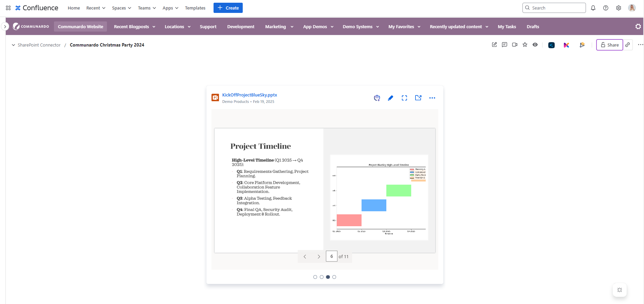Open the notifications bell
The height and width of the screenshot is (304, 644).
593,8
